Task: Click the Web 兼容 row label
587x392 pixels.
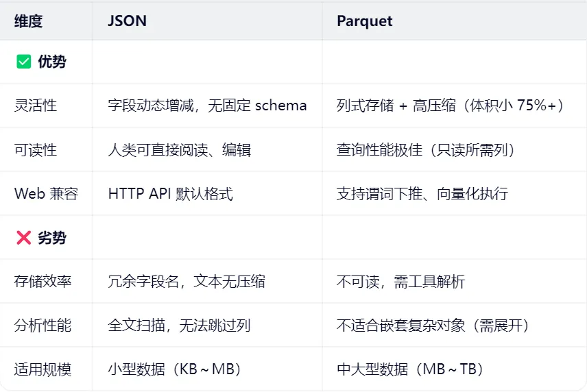Action: 46,193
